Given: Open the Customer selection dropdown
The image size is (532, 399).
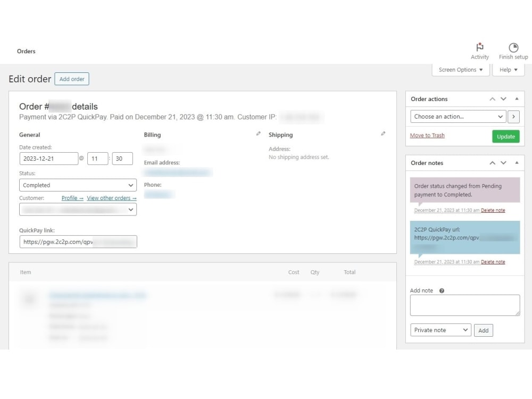Looking at the screenshot, I should click(x=78, y=210).
